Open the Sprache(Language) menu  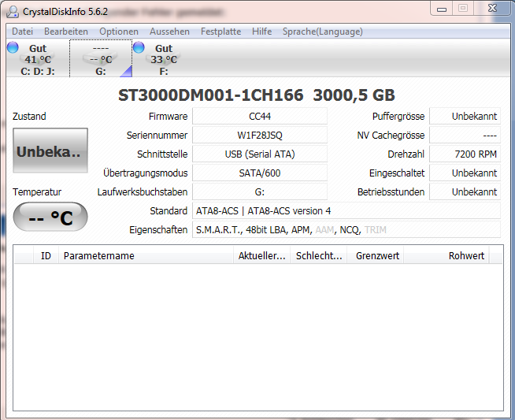tap(323, 32)
